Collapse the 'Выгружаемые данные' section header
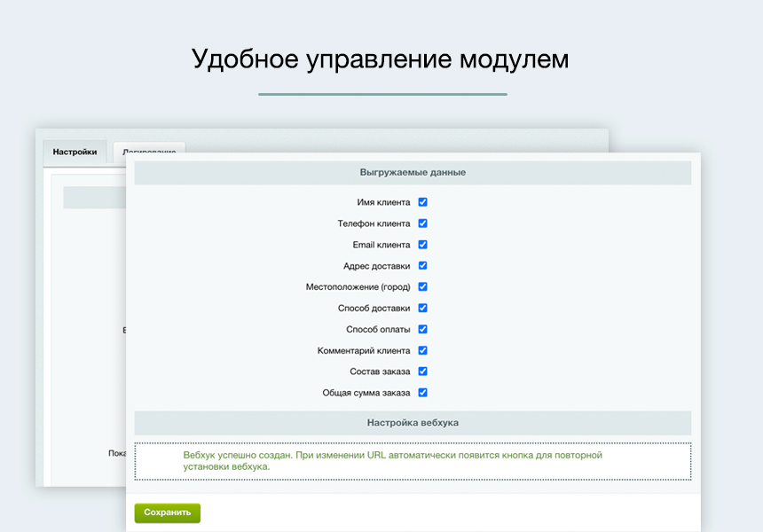 point(413,172)
